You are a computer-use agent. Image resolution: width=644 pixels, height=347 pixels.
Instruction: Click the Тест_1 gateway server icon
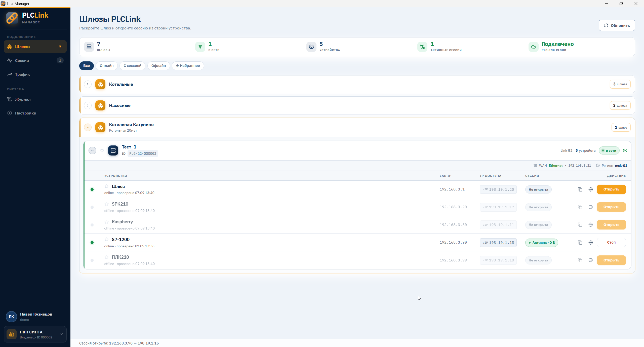pos(113,150)
